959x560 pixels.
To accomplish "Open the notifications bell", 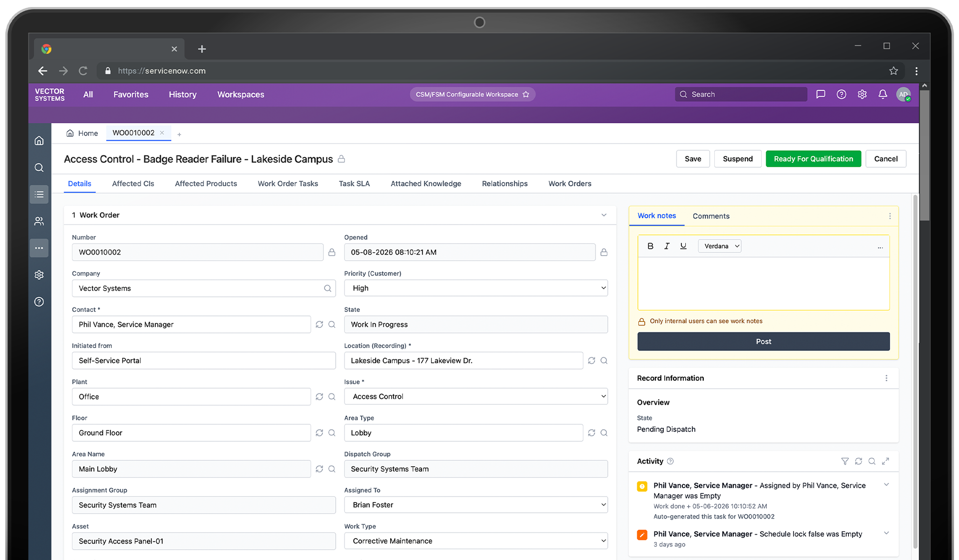I will 883,94.
